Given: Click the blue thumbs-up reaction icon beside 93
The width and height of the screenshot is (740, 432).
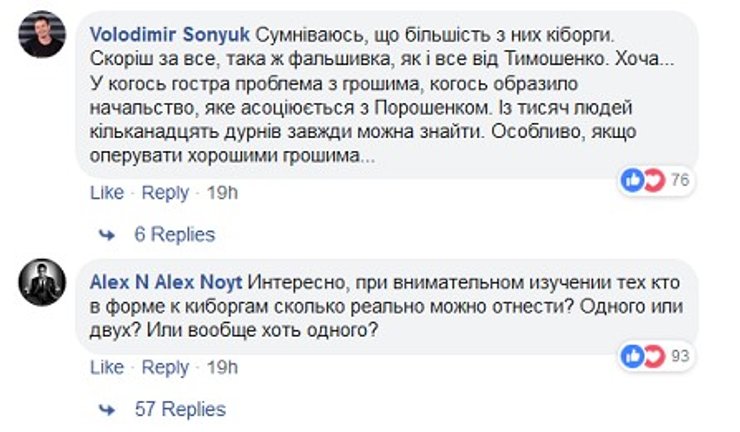Looking at the screenshot, I should [x=633, y=355].
